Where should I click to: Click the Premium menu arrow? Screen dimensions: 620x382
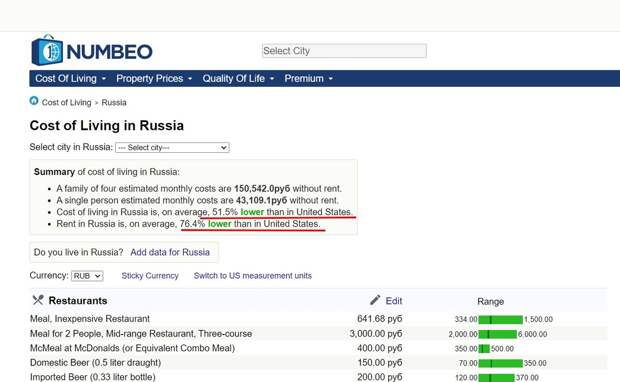tap(331, 79)
